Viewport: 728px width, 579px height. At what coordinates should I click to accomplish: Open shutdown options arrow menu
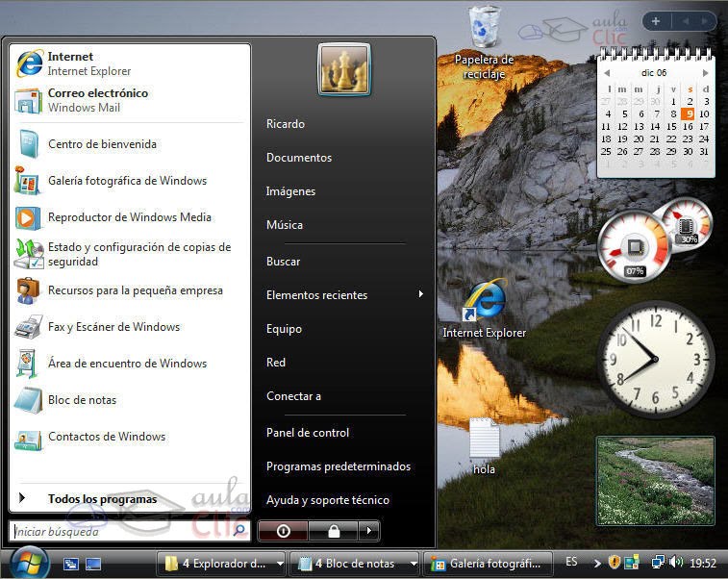[x=369, y=531]
